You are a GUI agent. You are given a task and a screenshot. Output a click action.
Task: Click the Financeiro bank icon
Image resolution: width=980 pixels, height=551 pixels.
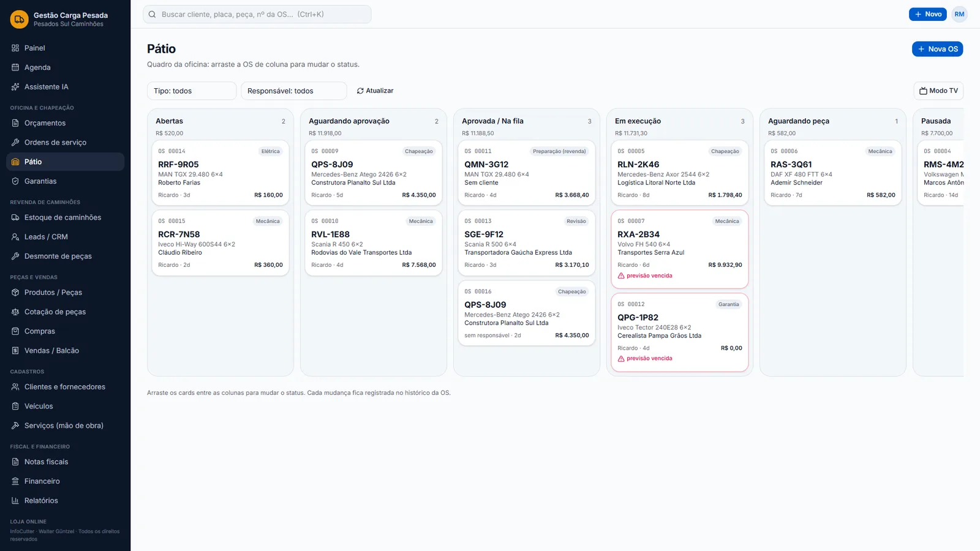(15, 481)
